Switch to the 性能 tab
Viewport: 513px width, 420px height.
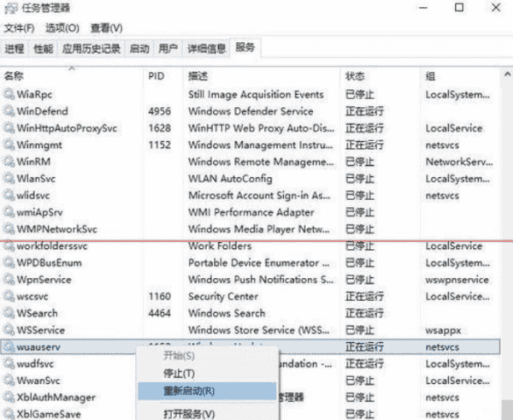(43, 48)
